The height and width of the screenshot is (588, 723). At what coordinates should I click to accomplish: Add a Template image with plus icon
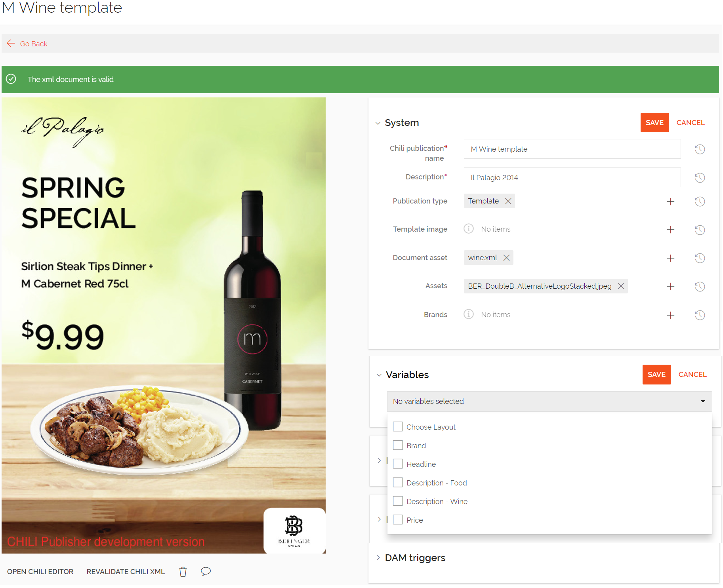(670, 230)
